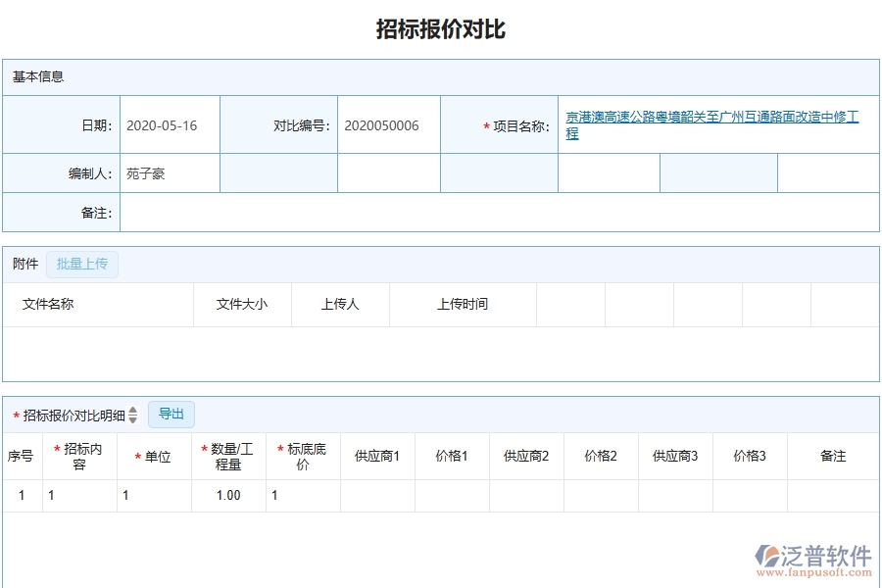Click the 导出 export button

tap(171, 414)
